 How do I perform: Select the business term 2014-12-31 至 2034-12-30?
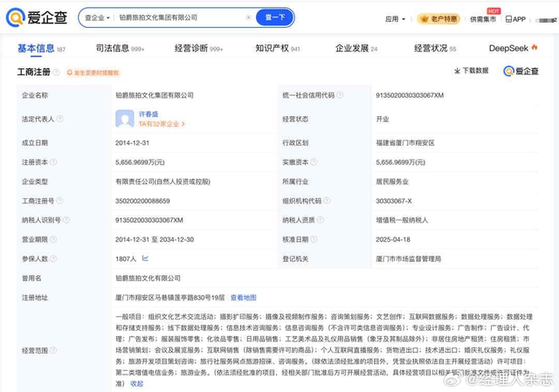point(155,239)
